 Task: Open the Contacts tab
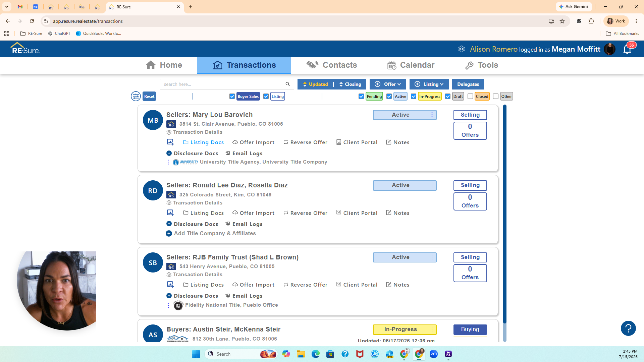coord(331,65)
